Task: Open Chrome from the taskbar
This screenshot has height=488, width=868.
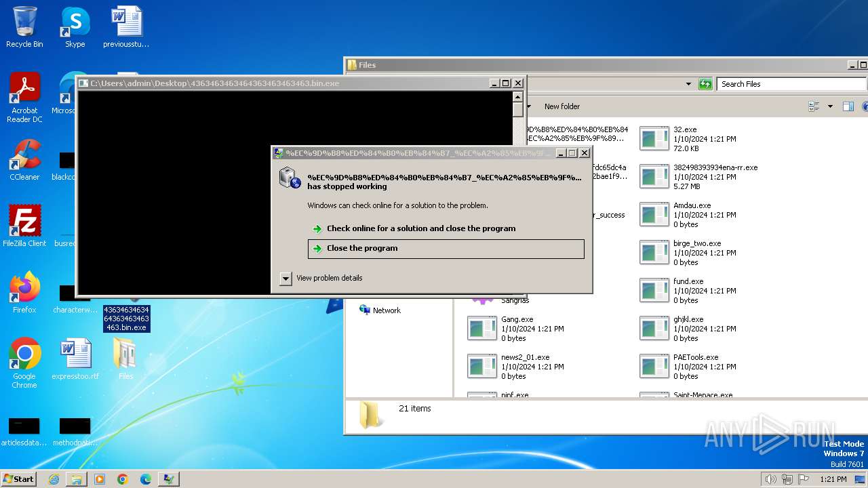Action: point(123,479)
